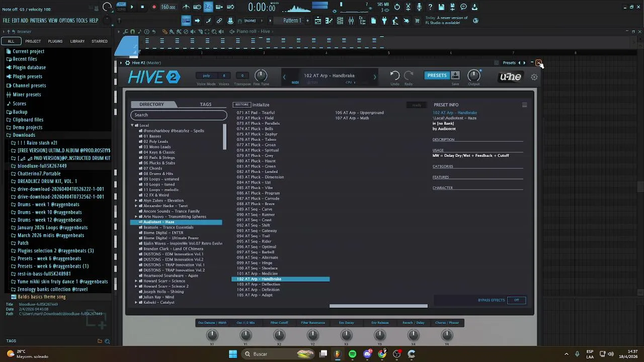Toggle the 3.2 countdown before recording
This screenshot has height=362, width=644.
(x=208, y=7)
